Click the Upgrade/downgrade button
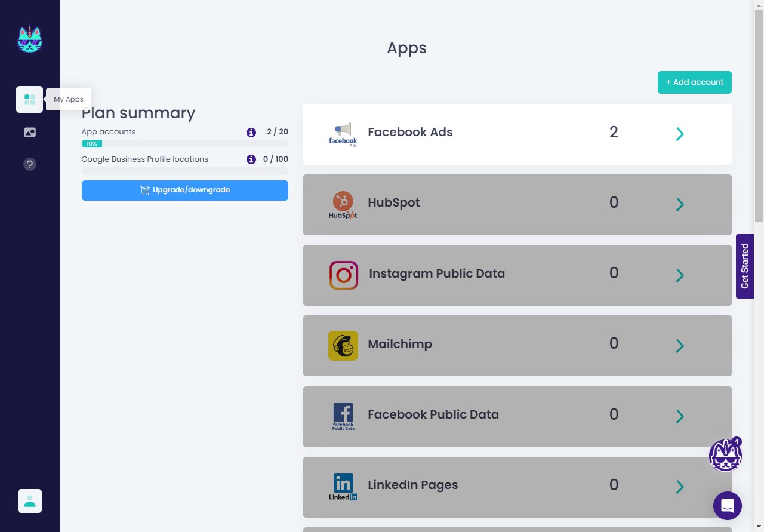Image resolution: width=764 pixels, height=532 pixels. 185,190
